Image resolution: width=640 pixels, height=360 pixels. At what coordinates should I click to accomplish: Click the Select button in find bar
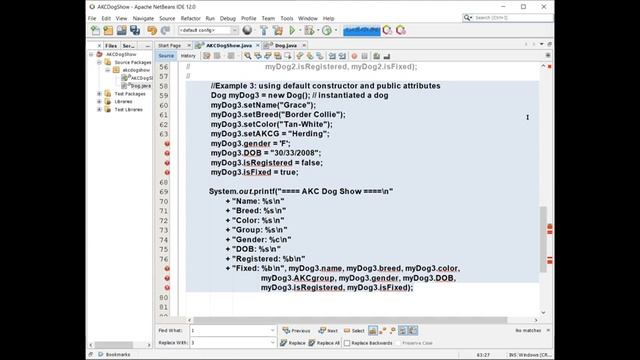click(x=354, y=331)
